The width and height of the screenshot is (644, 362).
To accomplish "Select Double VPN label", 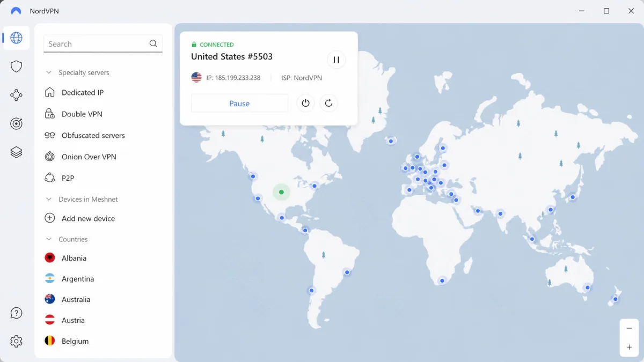I will (x=82, y=114).
